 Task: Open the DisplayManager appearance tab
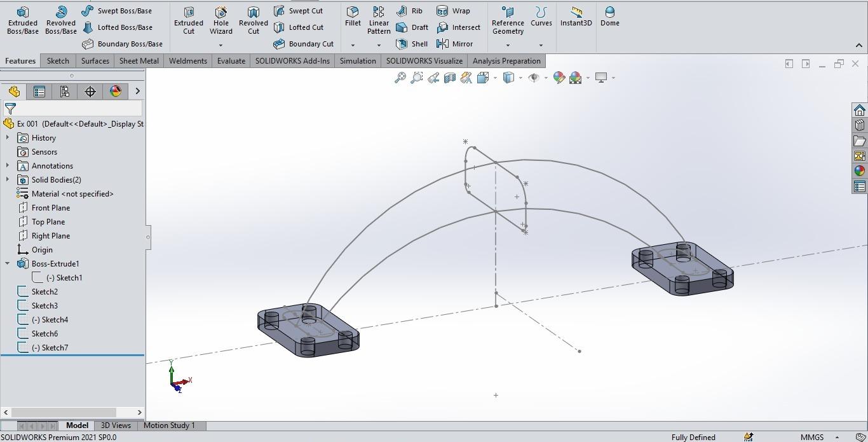click(115, 92)
